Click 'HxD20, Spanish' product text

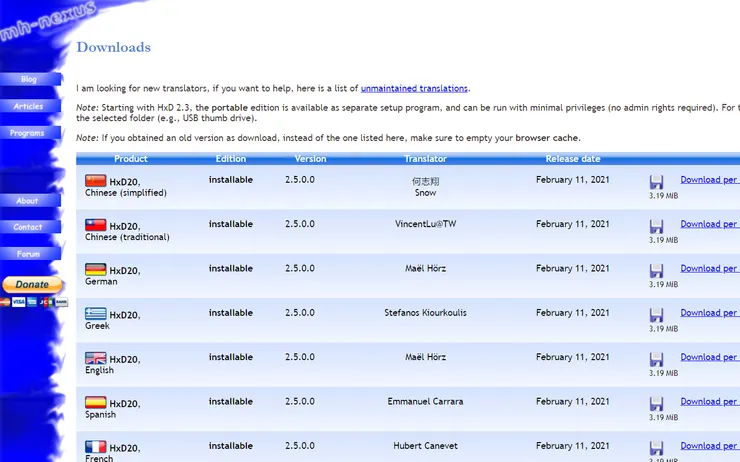tap(113, 409)
